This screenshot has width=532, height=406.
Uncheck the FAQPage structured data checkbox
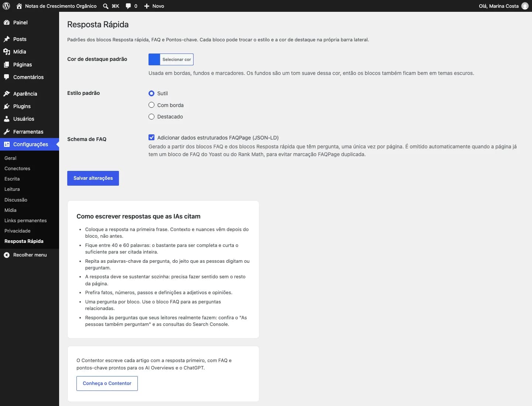151,137
